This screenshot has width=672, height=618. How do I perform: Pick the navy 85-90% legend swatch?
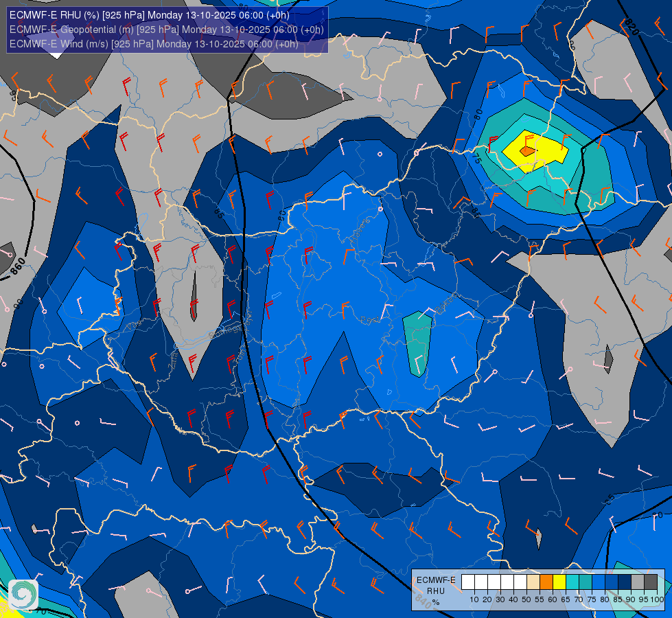(625, 582)
